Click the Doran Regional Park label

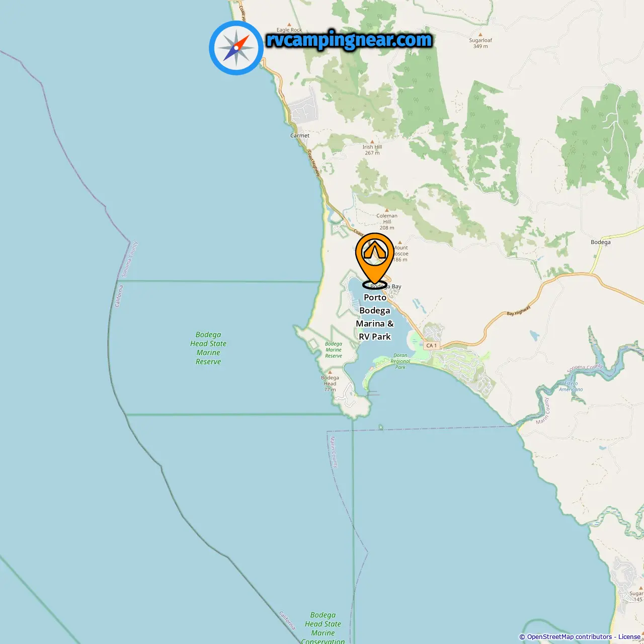[x=400, y=361]
